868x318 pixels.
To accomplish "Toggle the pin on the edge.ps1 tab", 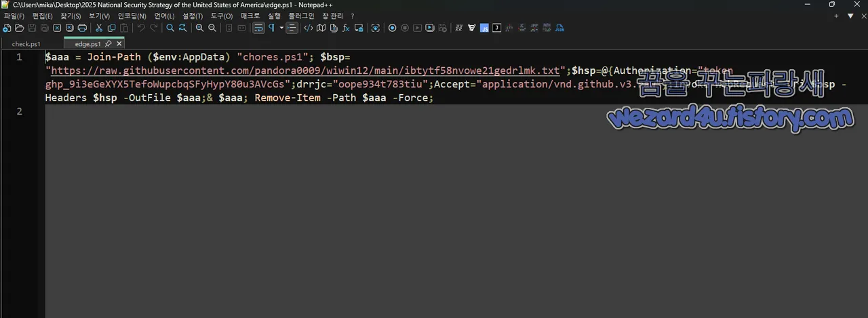I will point(108,43).
